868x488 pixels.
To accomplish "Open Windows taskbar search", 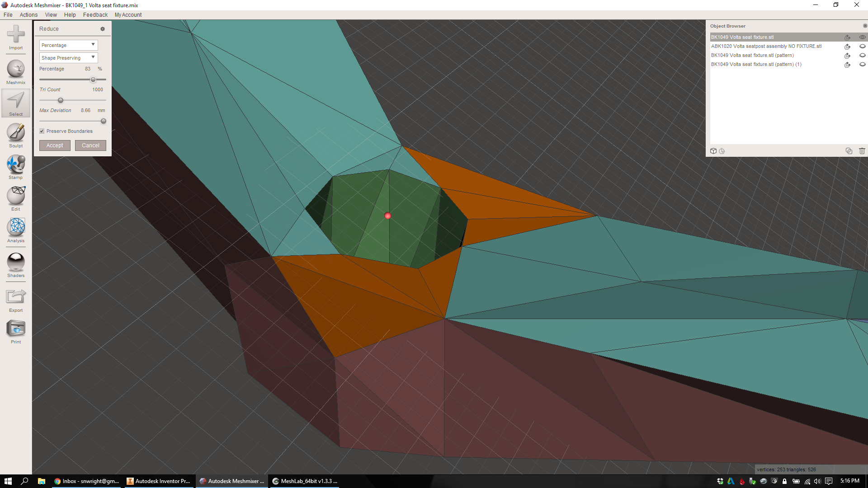I will click(25, 481).
